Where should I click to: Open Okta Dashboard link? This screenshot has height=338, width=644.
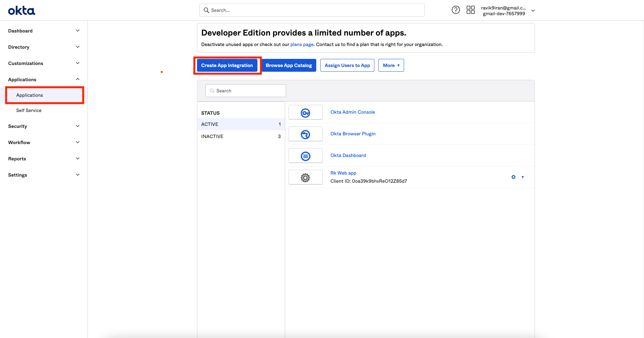pyautogui.click(x=348, y=155)
